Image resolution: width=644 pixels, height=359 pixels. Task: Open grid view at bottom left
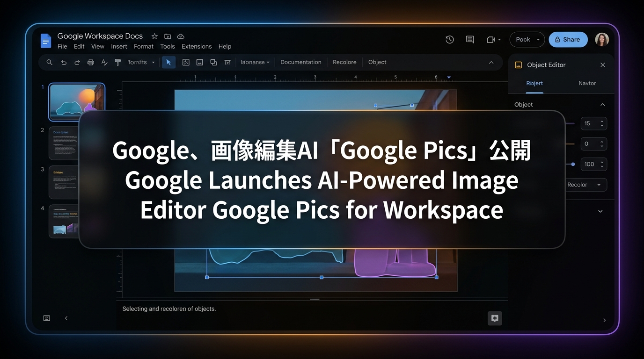point(47,318)
